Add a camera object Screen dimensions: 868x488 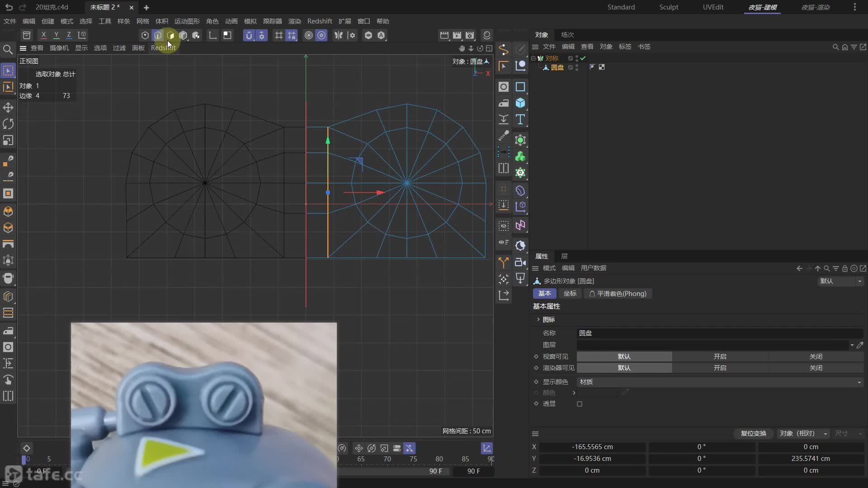tap(520, 262)
